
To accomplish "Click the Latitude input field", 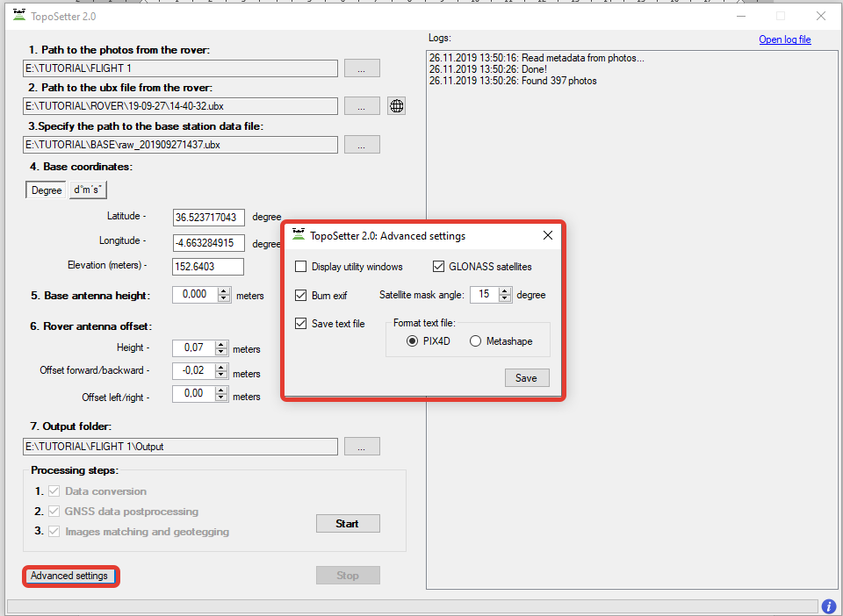I will click(208, 217).
